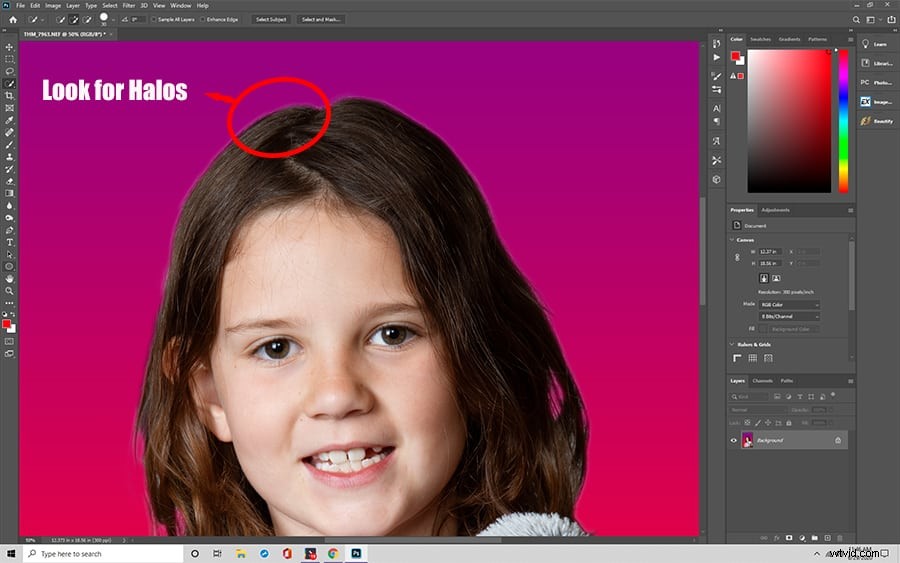
Task: Open the Actions play icon panel
Action: pyautogui.click(x=716, y=57)
